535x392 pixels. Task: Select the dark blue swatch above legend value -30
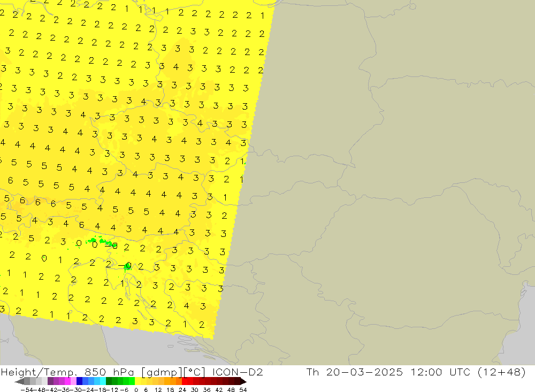pos(79,381)
